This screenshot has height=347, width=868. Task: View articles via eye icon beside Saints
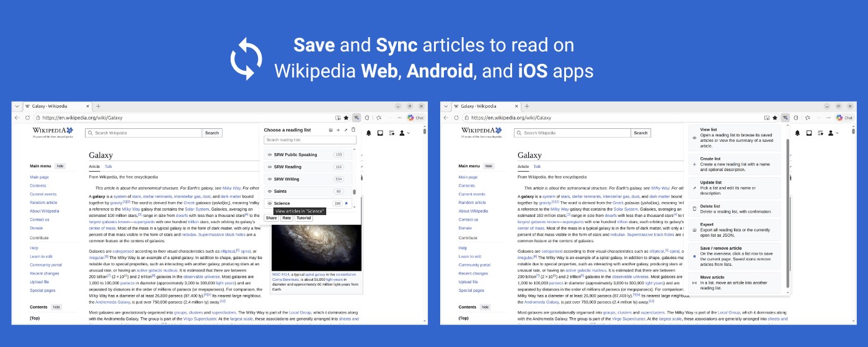(270, 191)
